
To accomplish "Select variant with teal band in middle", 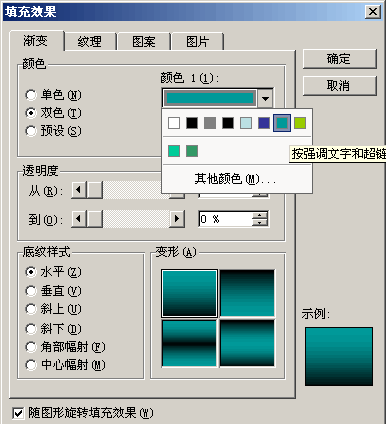I will pyautogui.click(x=247, y=343).
